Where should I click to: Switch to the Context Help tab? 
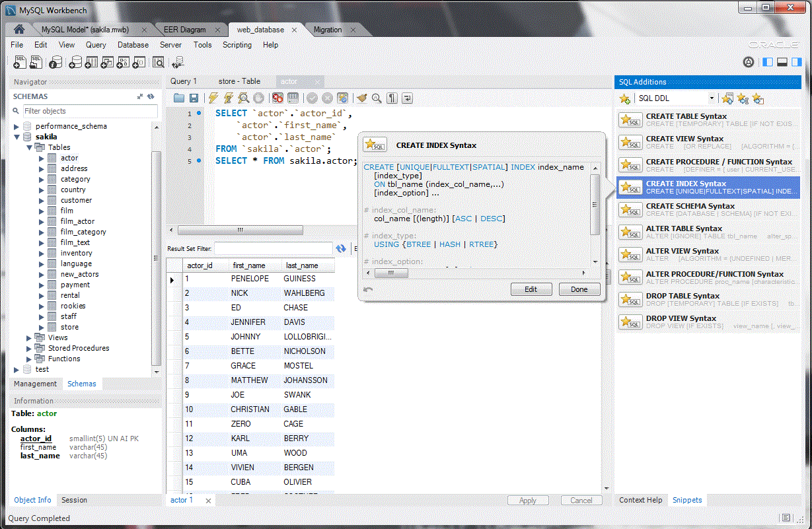[640, 500]
